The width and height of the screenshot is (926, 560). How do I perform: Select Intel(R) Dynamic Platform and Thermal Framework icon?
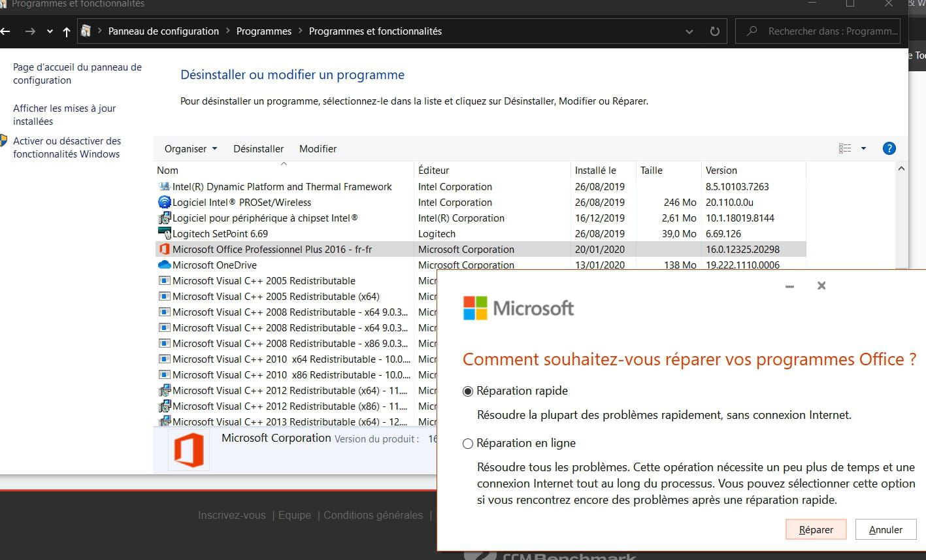pyautogui.click(x=165, y=187)
